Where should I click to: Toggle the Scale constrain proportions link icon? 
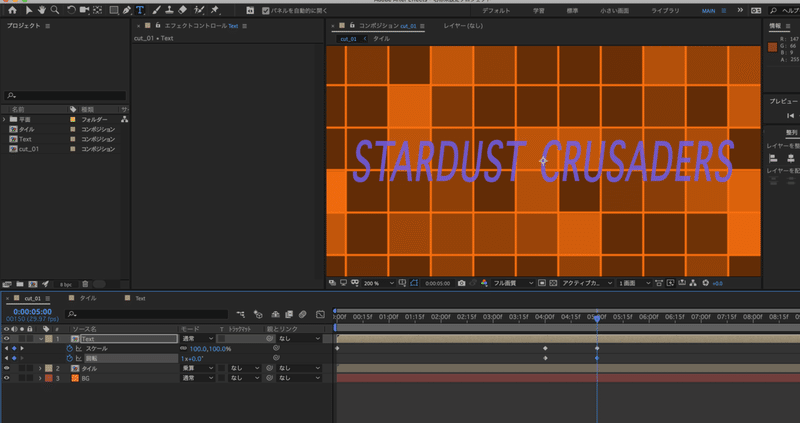(184, 349)
